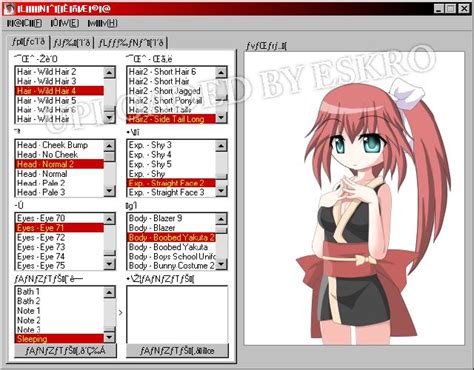
Task: Click the character preview image
Action: tap(354, 198)
